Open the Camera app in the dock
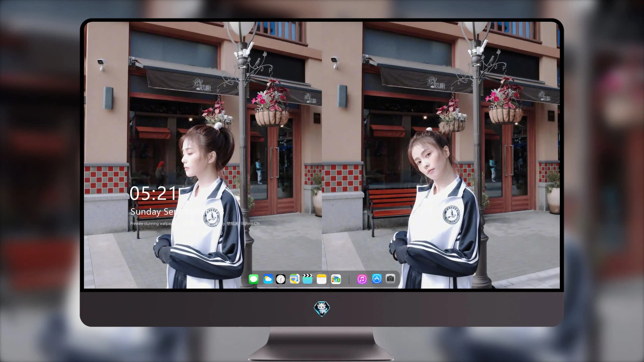The image size is (644, 362). (390, 279)
